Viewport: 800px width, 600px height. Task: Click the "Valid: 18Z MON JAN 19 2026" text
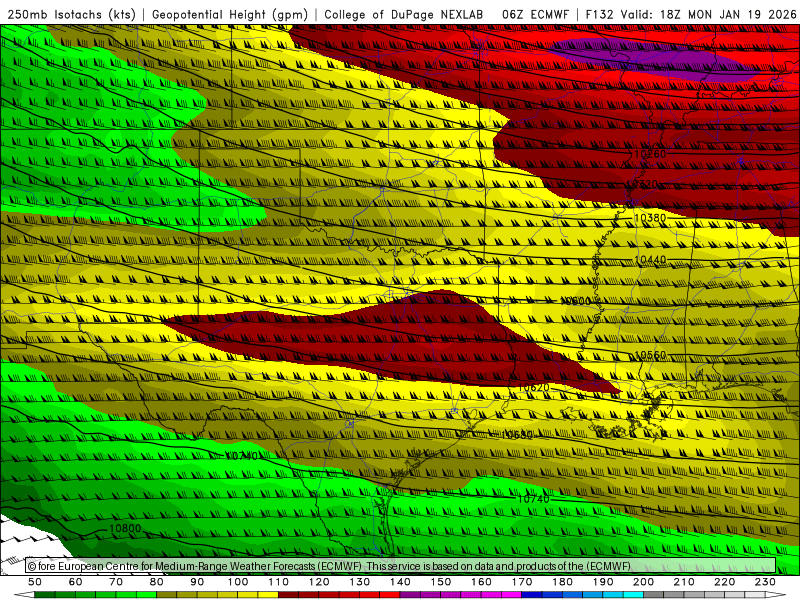tap(709, 14)
